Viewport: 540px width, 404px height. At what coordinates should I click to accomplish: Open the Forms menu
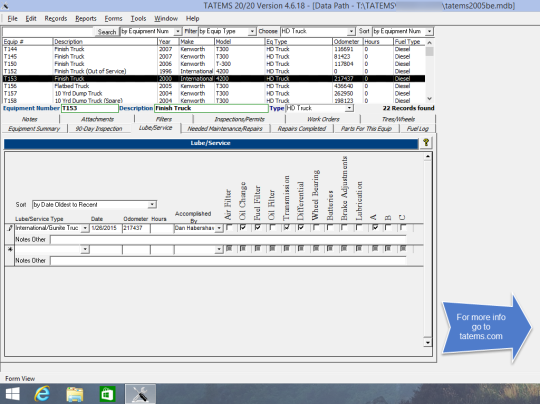click(113, 19)
